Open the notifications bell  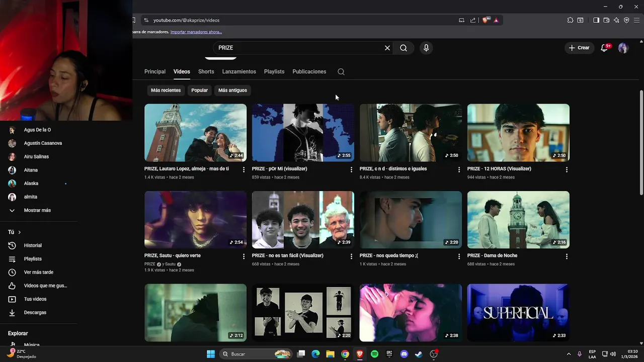coord(605,48)
